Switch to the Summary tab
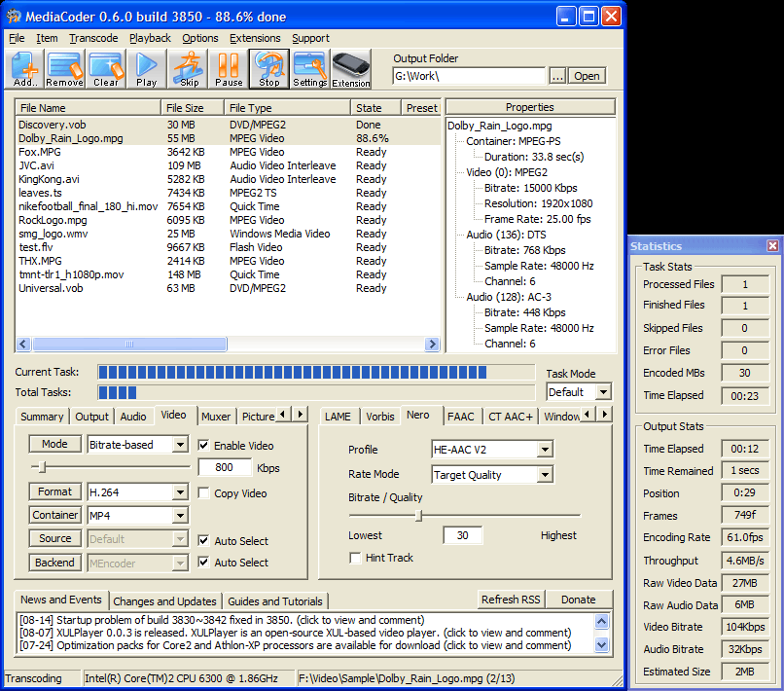Image resolution: width=784 pixels, height=691 pixels. (x=42, y=417)
